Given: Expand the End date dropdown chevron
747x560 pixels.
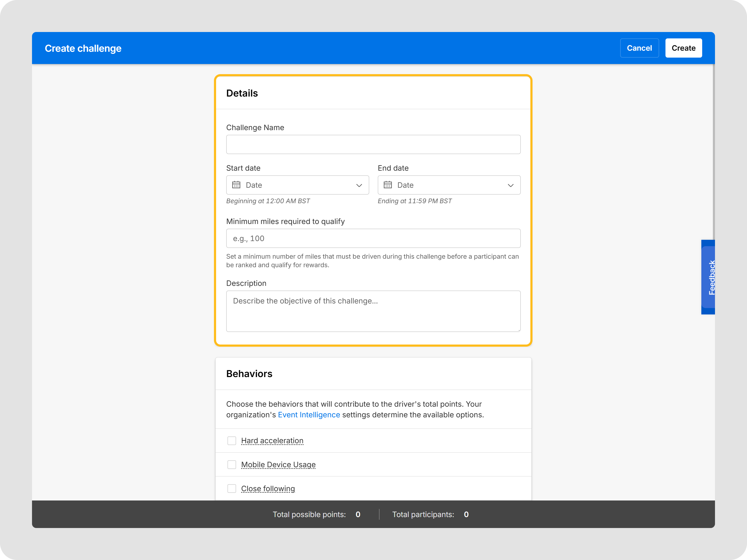Looking at the screenshot, I should 511,185.
